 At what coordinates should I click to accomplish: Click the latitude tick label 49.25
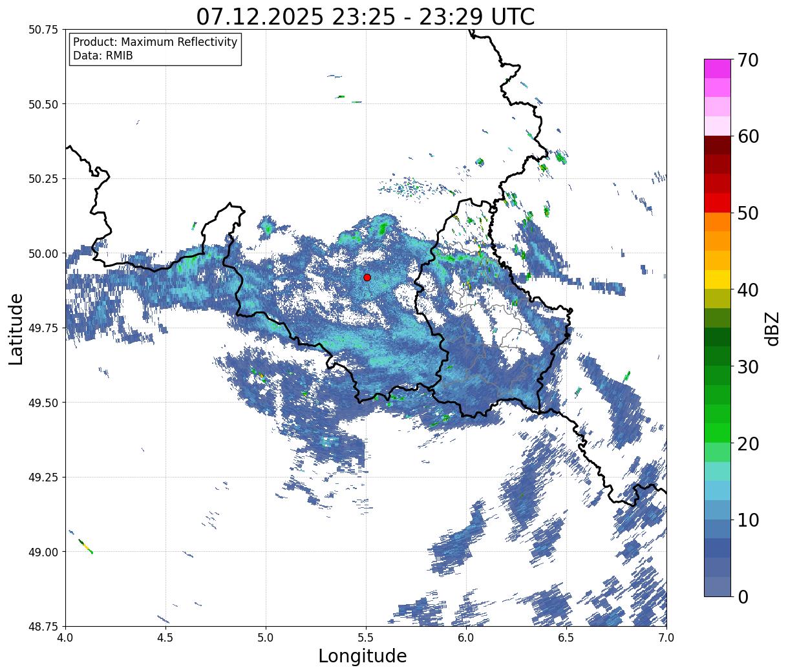pyautogui.click(x=43, y=478)
